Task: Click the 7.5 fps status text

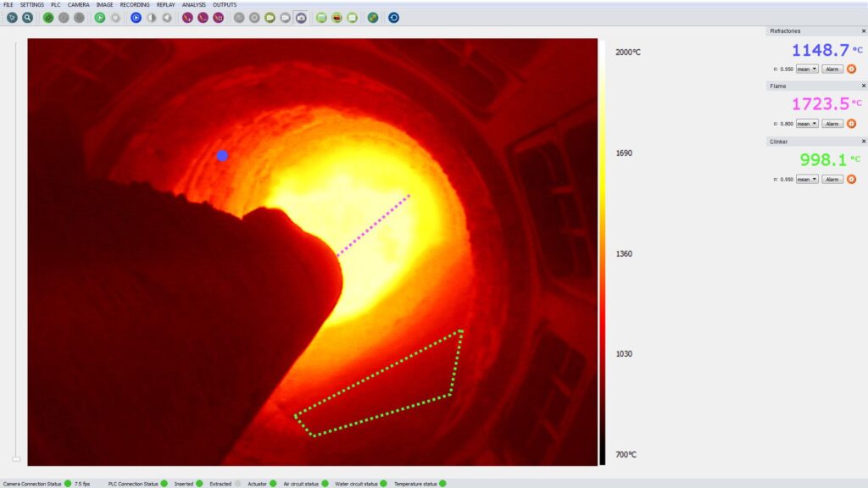Action: click(82, 484)
